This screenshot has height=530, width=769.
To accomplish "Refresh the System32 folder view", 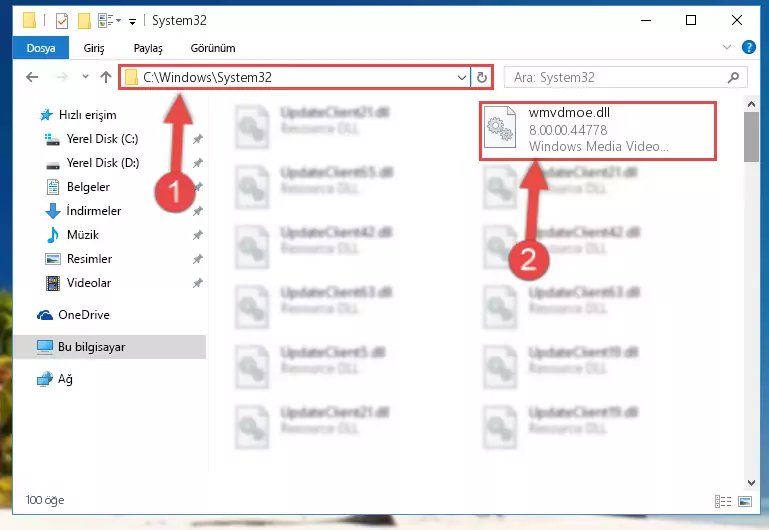I will pos(482,77).
